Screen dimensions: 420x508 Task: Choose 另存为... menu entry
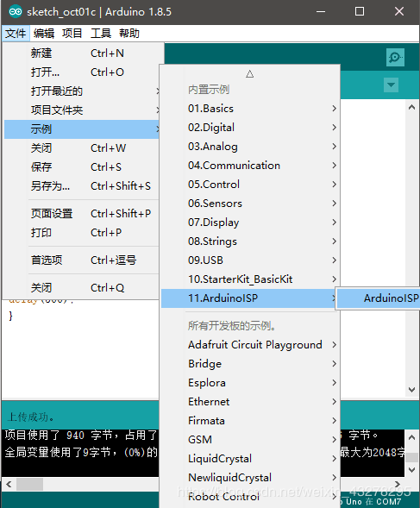click(81, 186)
